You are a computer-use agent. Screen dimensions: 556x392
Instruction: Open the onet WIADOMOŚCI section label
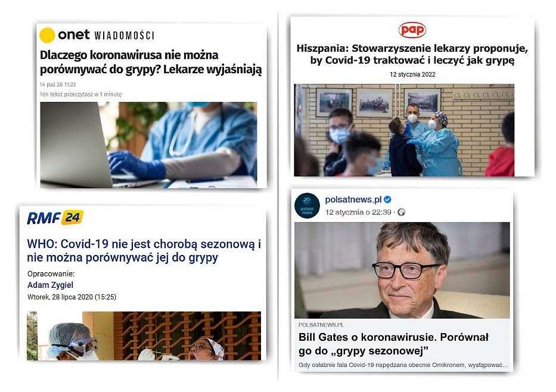[x=124, y=35]
